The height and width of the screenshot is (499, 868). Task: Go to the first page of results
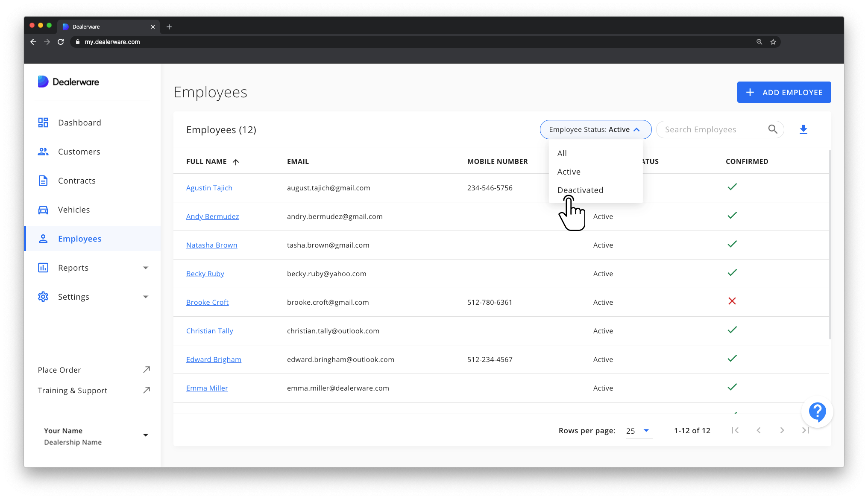click(735, 431)
